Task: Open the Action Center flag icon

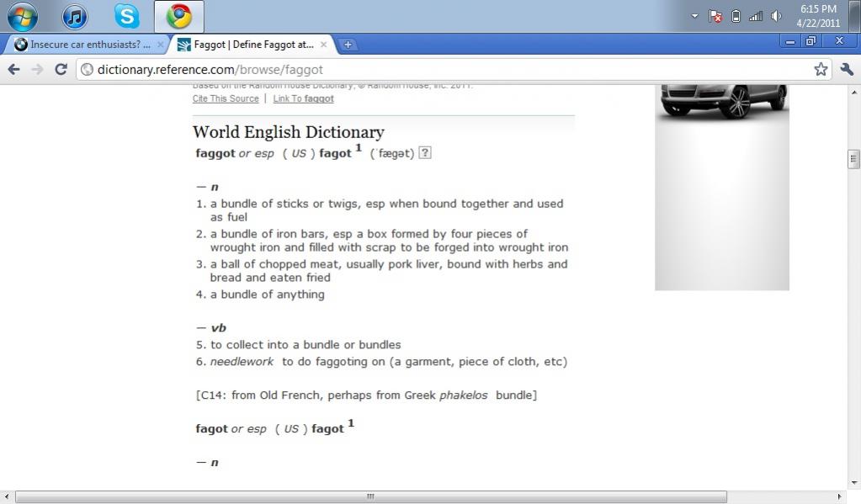Action: pyautogui.click(x=715, y=16)
